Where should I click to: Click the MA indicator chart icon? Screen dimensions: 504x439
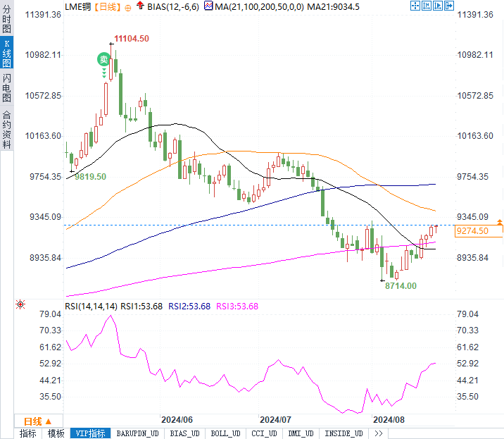208,6
